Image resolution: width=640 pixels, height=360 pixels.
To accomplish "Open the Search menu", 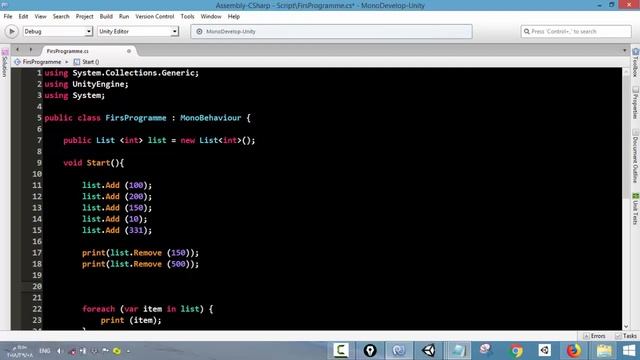I will (61, 16).
